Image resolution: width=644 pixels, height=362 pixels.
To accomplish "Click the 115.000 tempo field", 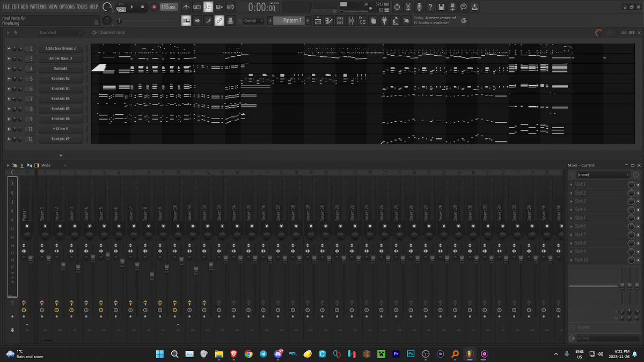I will pos(169,7).
